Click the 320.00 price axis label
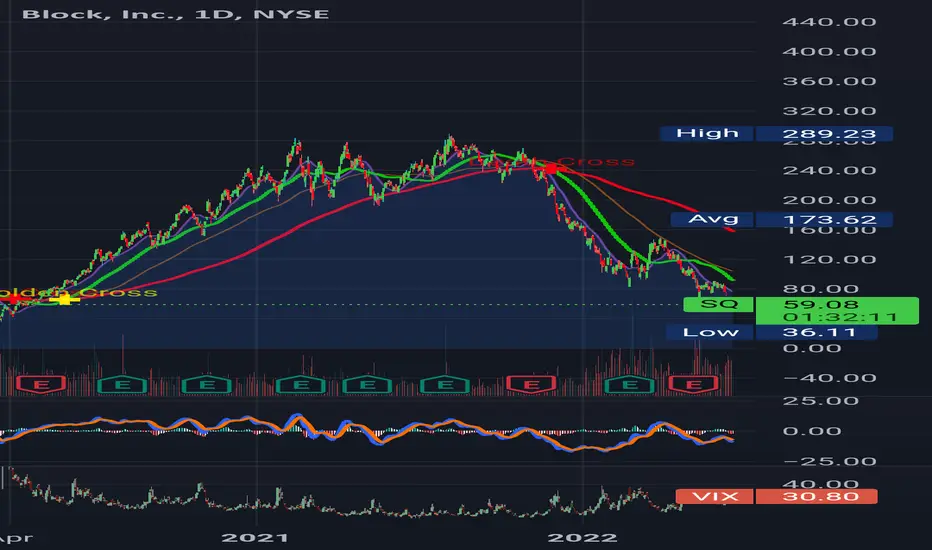This screenshot has height=550, width=932. pos(829,111)
